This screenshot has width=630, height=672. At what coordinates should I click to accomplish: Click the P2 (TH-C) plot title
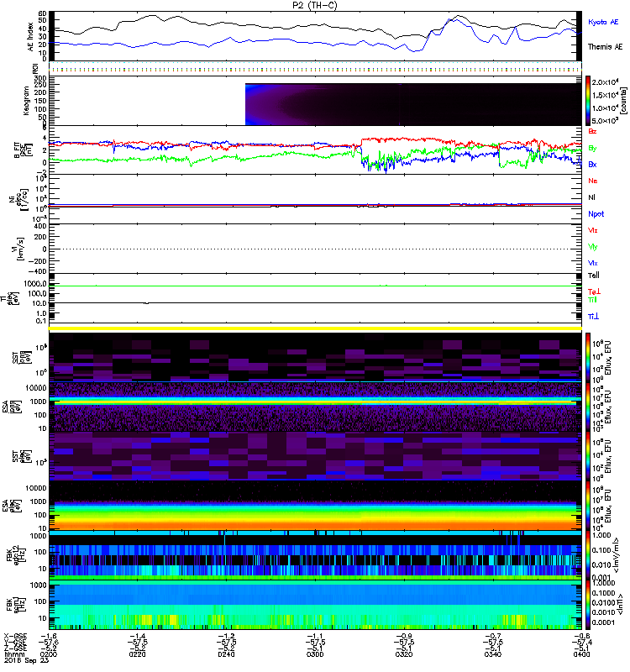(x=315, y=5)
